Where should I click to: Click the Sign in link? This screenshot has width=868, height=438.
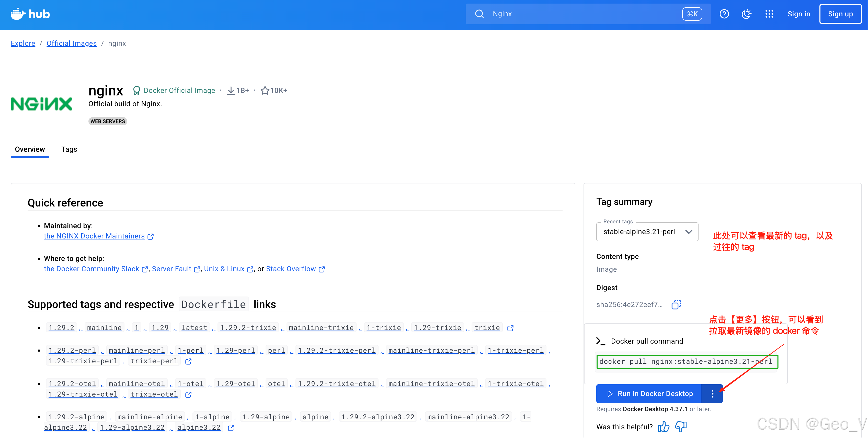coord(798,14)
